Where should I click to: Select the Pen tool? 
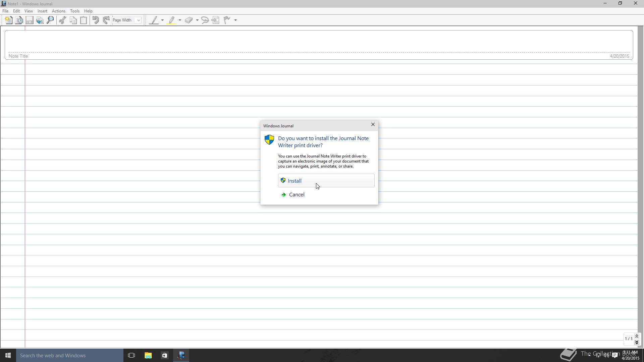(154, 20)
